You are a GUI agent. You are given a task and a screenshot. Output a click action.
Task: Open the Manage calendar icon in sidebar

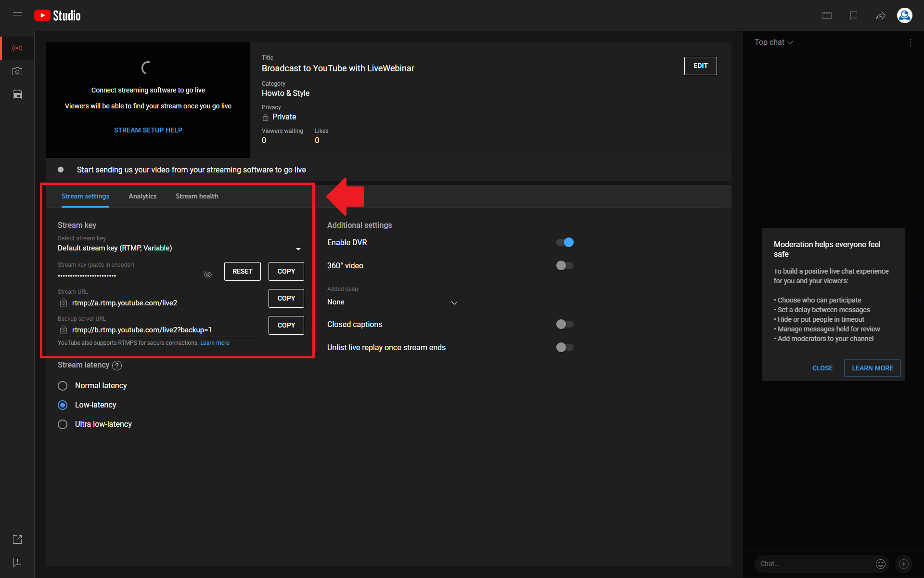pyautogui.click(x=17, y=94)
